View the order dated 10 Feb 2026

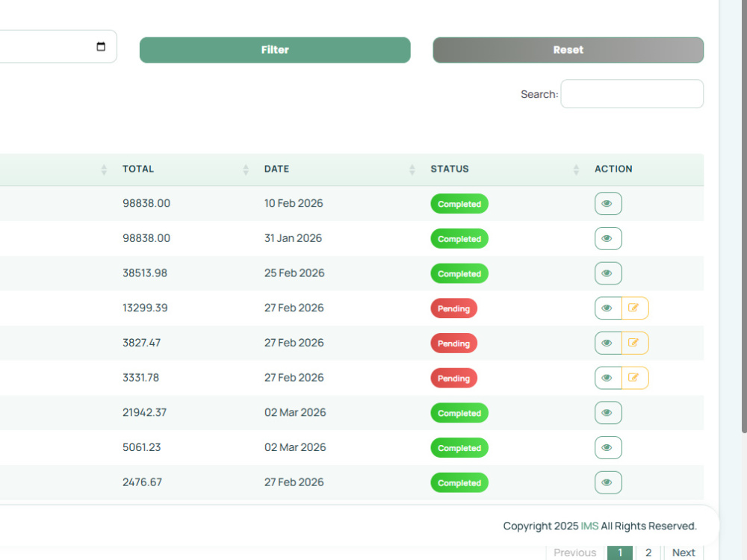pyautogui.click(x=608, y=203)
